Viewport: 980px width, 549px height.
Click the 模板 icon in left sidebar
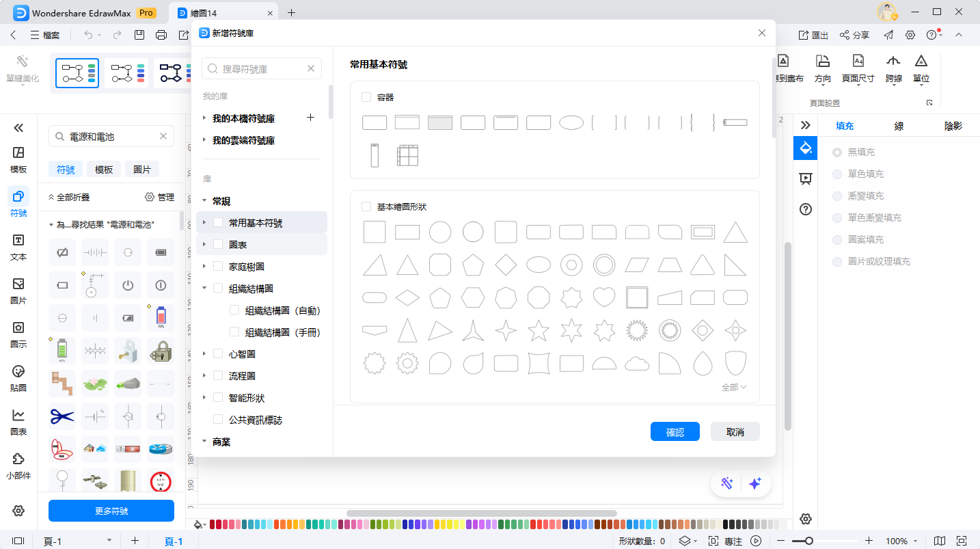click(x=18, y=159)
